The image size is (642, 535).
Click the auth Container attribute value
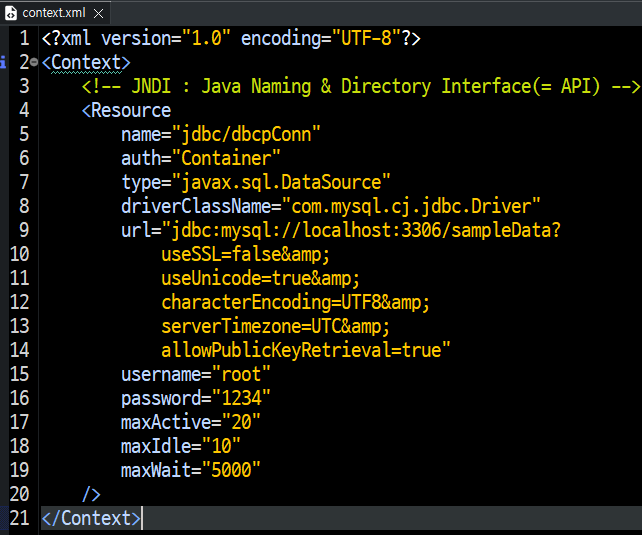226,158
